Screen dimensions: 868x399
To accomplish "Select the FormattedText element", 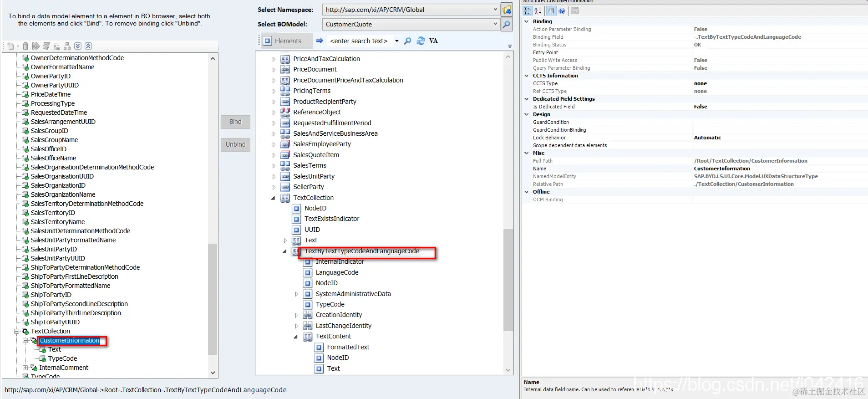I will (x=348, y=347).
